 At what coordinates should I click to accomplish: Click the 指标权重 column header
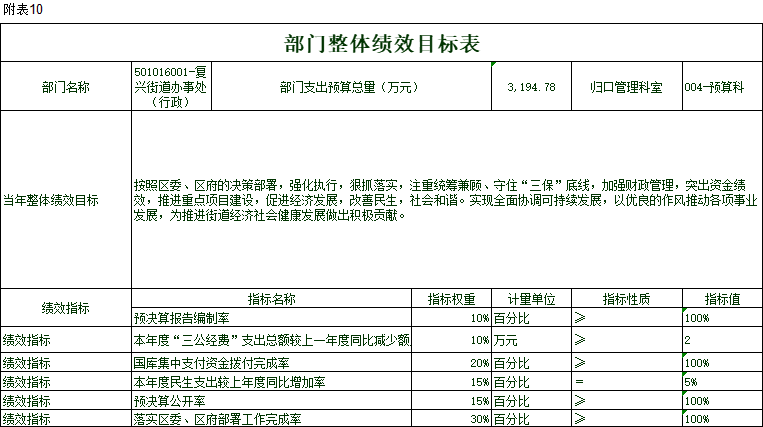(452, 299)
